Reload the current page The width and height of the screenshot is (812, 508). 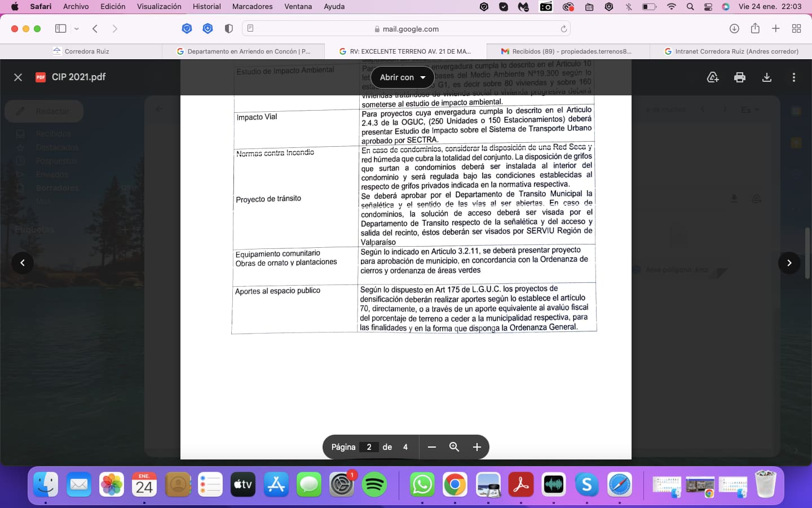click(x=563, y=29)
